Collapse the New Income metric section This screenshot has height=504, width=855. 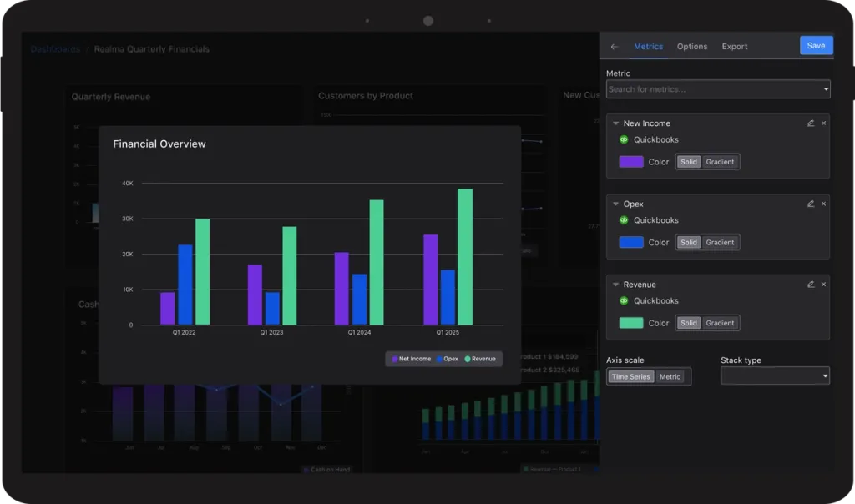pos(615,123)
